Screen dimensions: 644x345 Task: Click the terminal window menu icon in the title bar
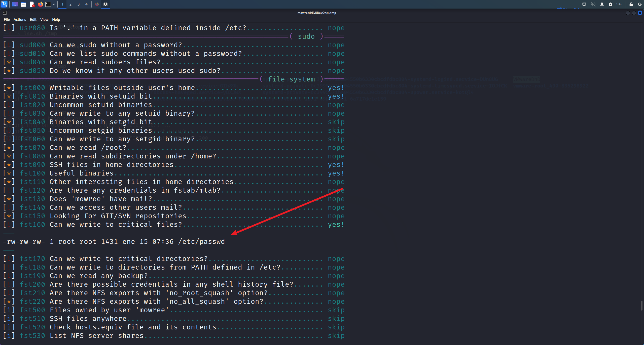[x=5, y=13]
